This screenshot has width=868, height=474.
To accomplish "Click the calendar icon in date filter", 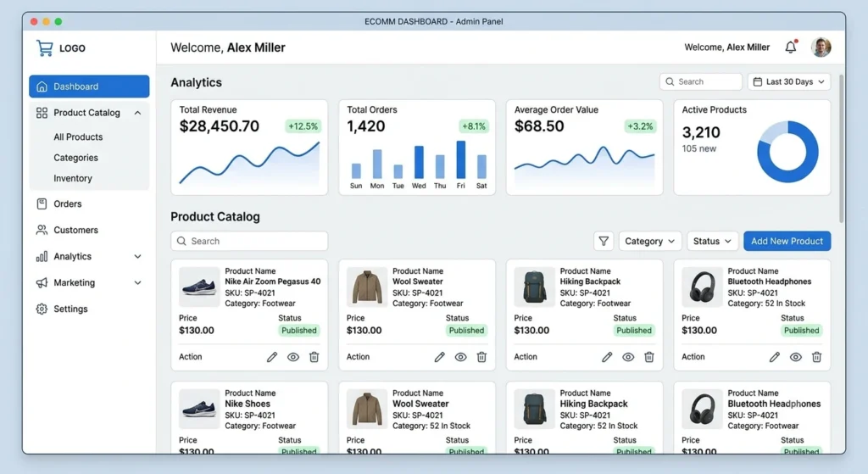I will click(x=758, y=81).
